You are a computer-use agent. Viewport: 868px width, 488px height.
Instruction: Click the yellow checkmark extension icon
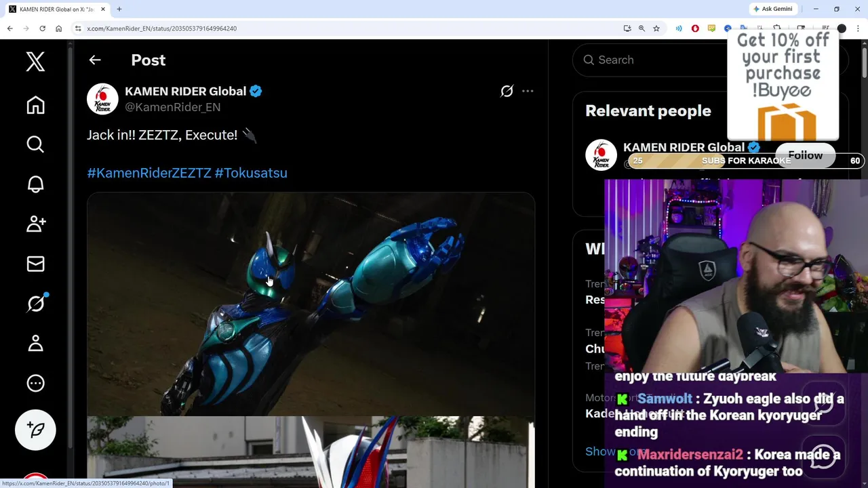[x=711, y=28]
